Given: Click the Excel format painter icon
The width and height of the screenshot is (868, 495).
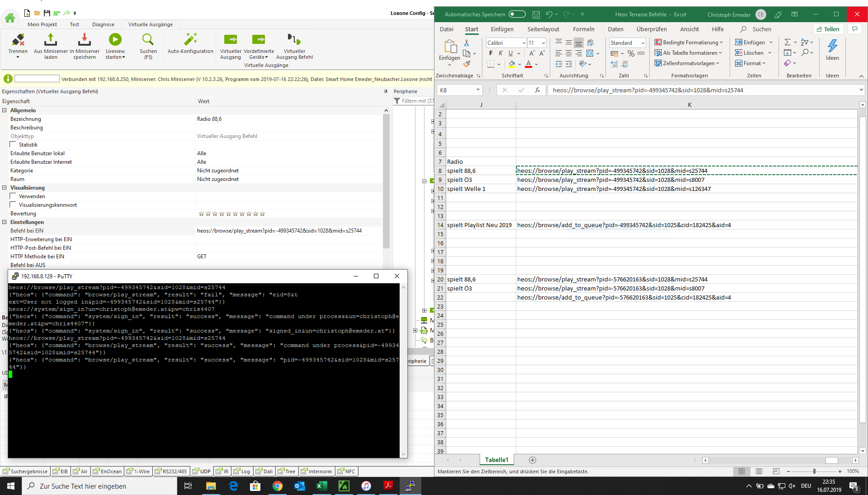Looking at the screenshot, I should tap(467, 64).
